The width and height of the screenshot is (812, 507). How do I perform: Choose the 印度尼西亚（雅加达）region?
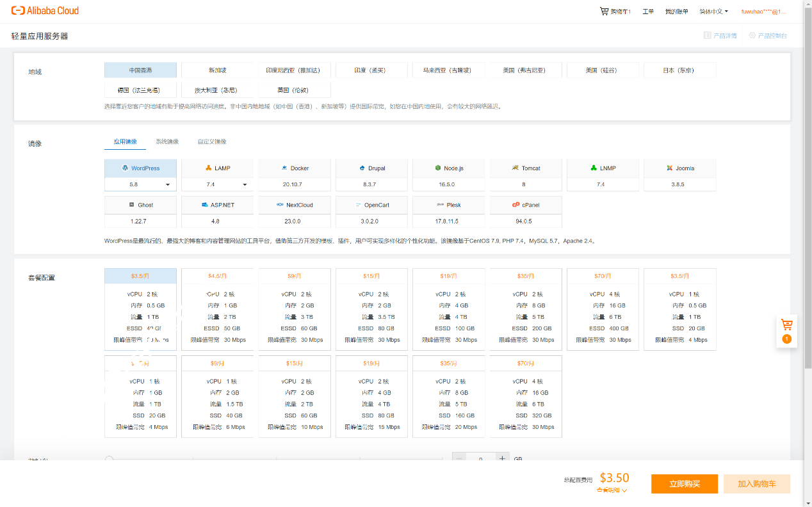coord(295,70)
